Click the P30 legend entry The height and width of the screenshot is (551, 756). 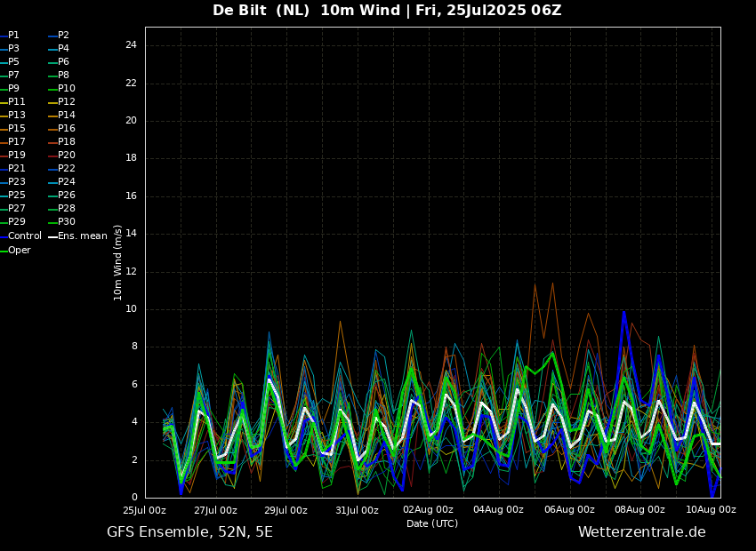click(x=67, y=222)
